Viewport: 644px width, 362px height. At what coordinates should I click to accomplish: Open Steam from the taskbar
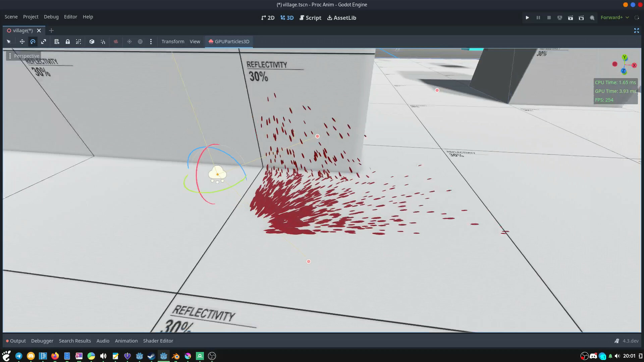pos(152,356)
